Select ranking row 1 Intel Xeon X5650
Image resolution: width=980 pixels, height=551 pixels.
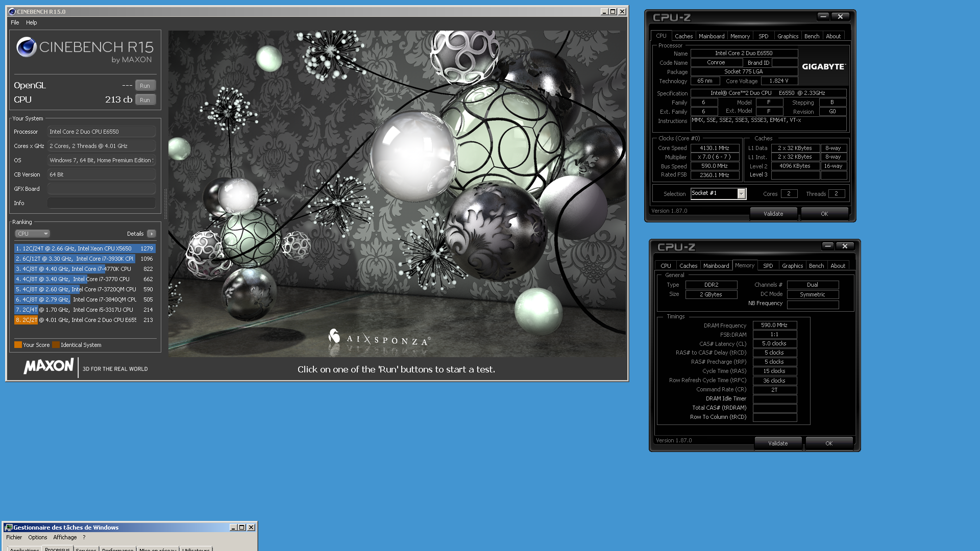[x=85, y=248]
